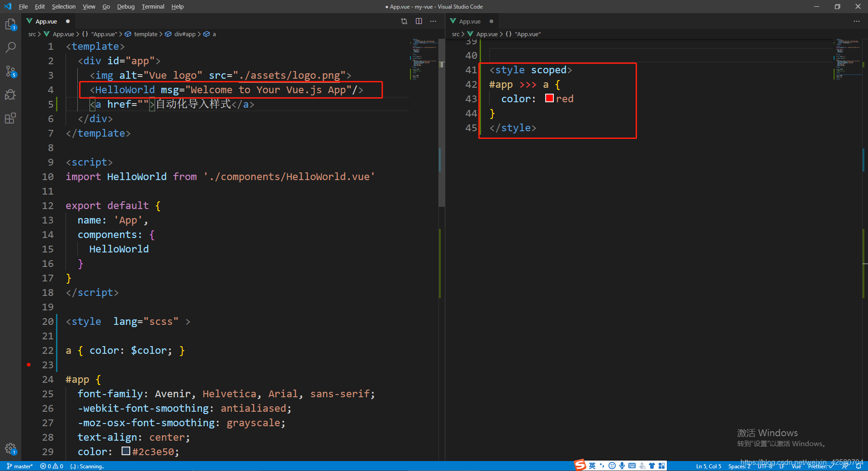Screen dimensions: 868x471
Task: Click the Scanning status item
Action: (x=87, y=466)
